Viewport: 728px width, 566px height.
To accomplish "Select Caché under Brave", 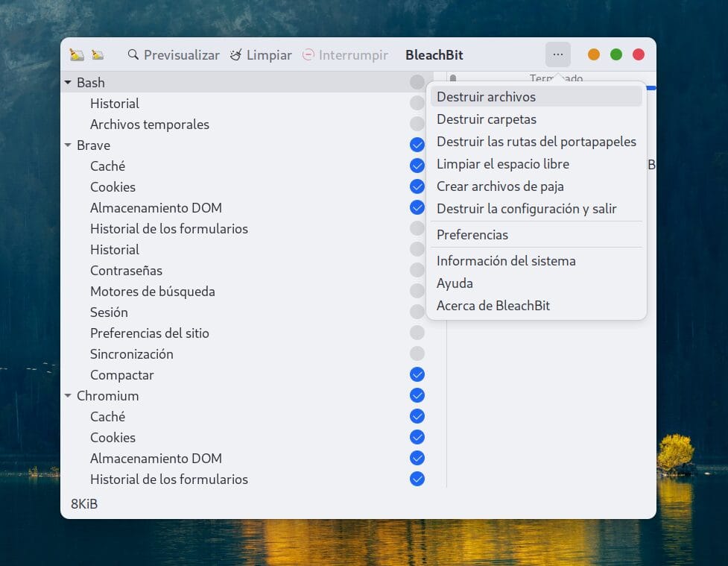I will coord(108,166).
